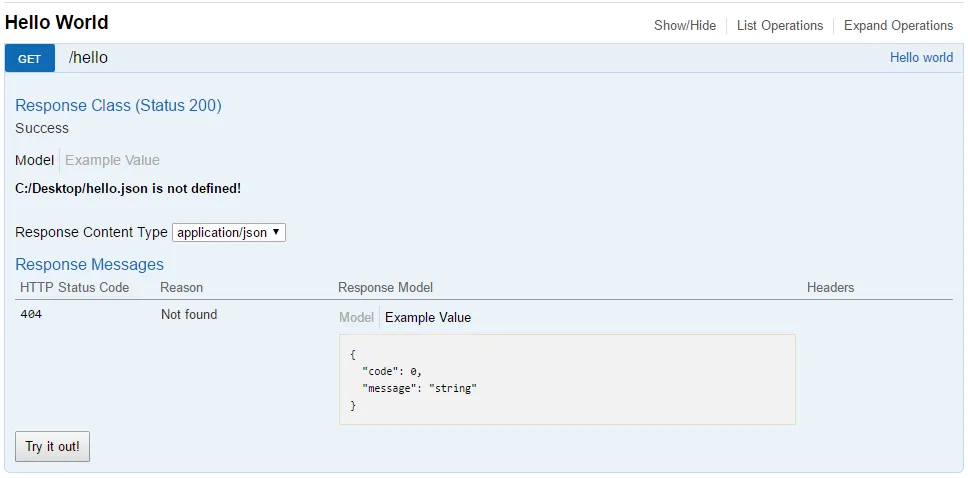Select the Model tab under Response Class
Viewport: 968px width, 478px height.
pos(35,160)
